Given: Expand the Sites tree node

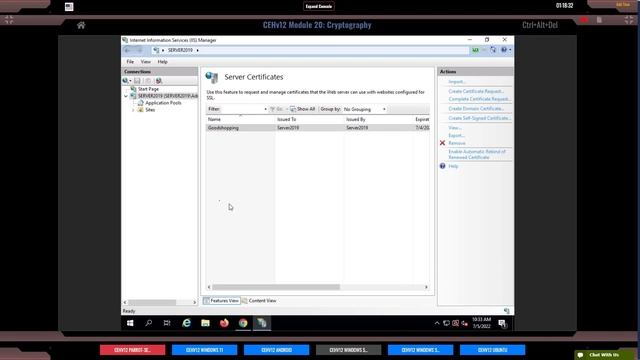Looking at the screenshot, I should click(133, 110).
